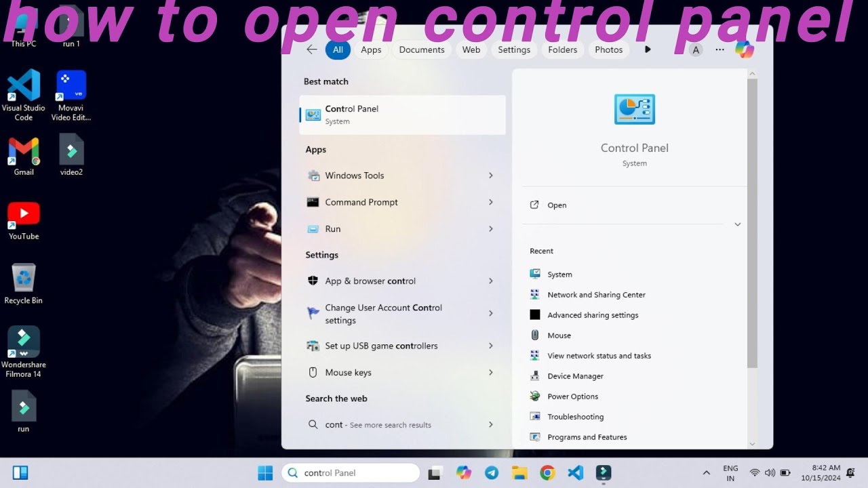Expand cont web search chevron

coord(490,425)
